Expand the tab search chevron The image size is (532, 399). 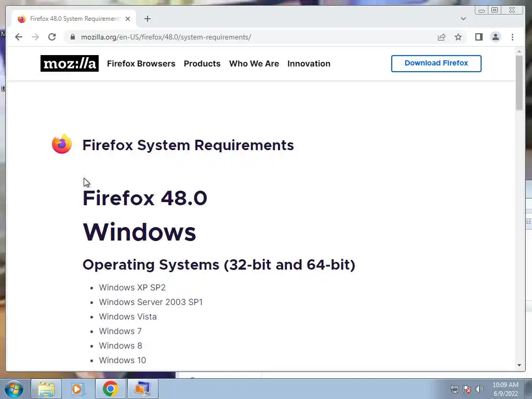[x=463, y=19]
